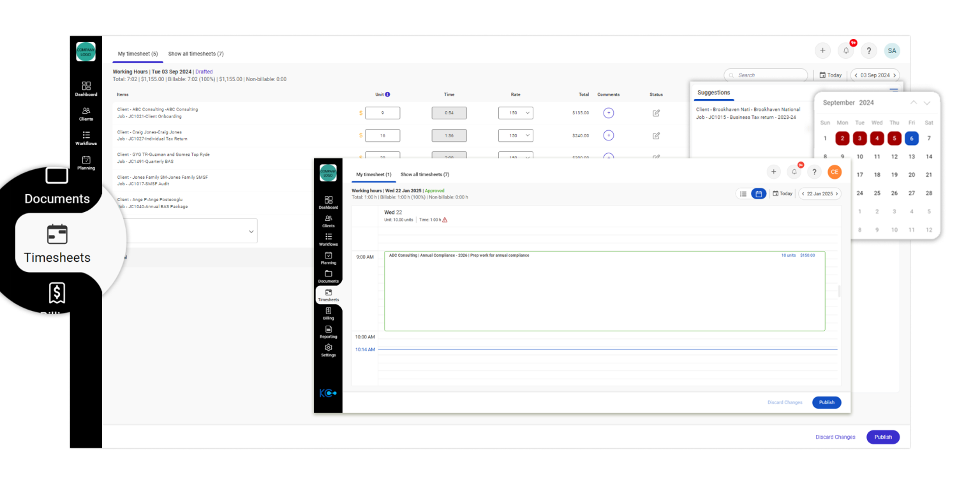The height and width of the screenshot is (484, 980).
Task: Select the My timesheet (1) tab
Action: pos(374,174)
